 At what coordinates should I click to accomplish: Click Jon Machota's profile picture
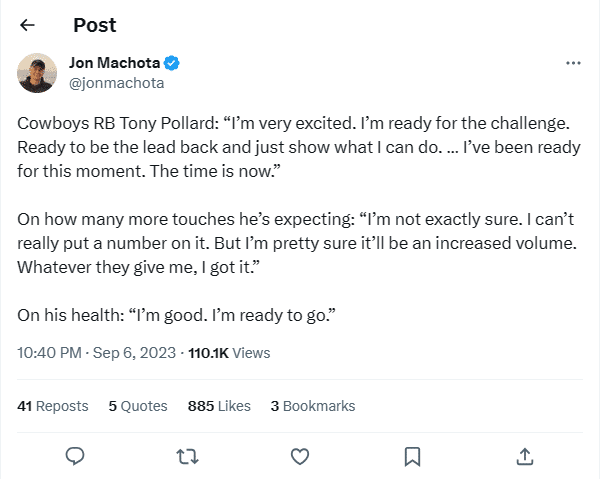pos(36,73)
